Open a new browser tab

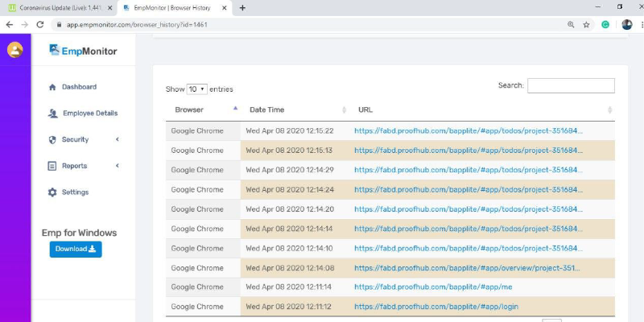242,7
